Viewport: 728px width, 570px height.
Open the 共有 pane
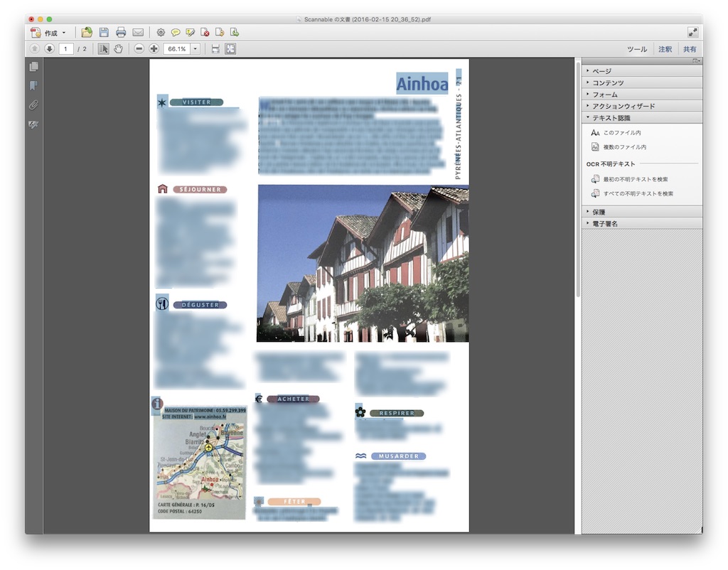(x=689, y=49)
